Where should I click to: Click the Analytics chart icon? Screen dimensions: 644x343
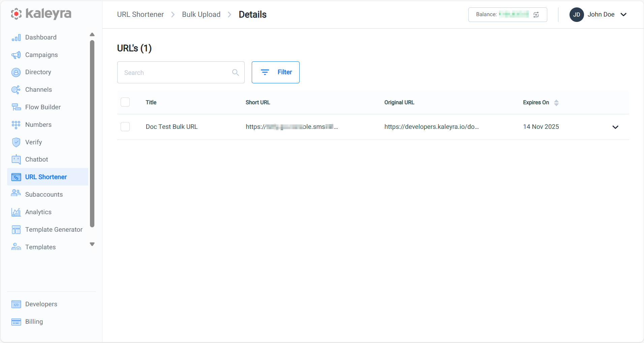point(16,212)
